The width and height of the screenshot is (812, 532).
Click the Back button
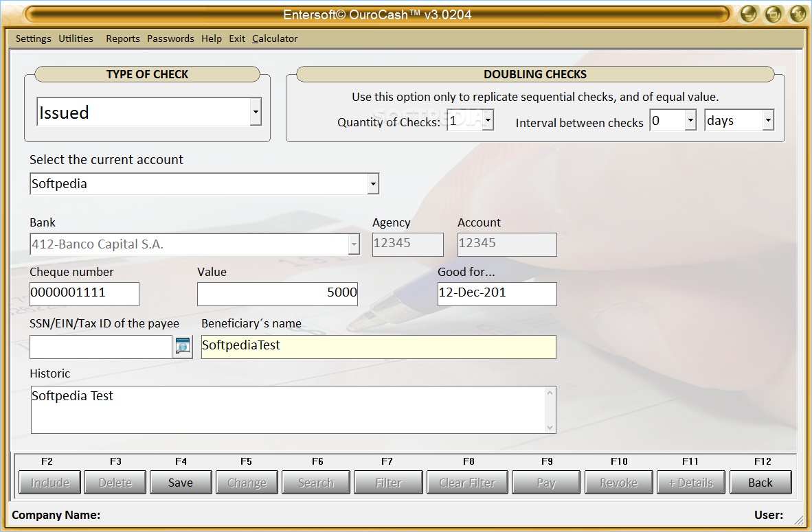coord(760,483)
